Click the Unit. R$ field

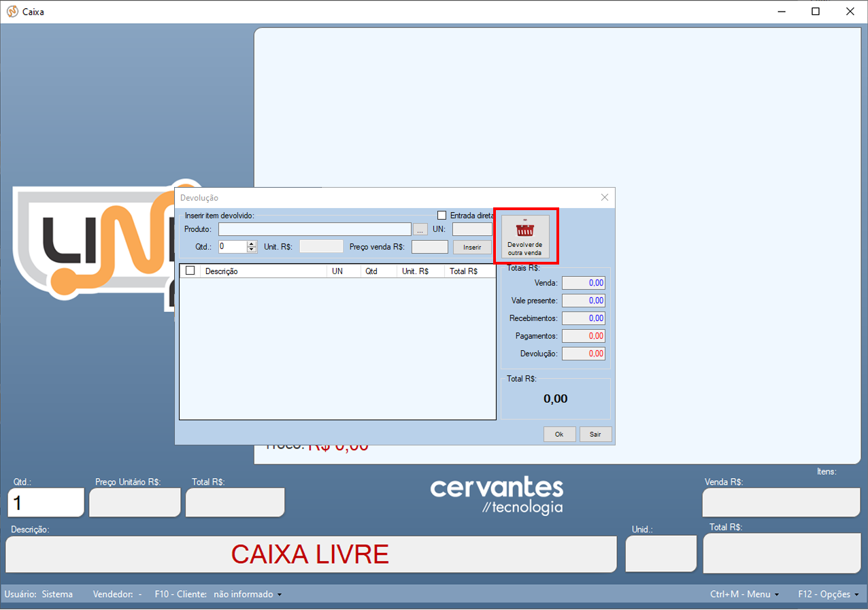coord(321,246)
